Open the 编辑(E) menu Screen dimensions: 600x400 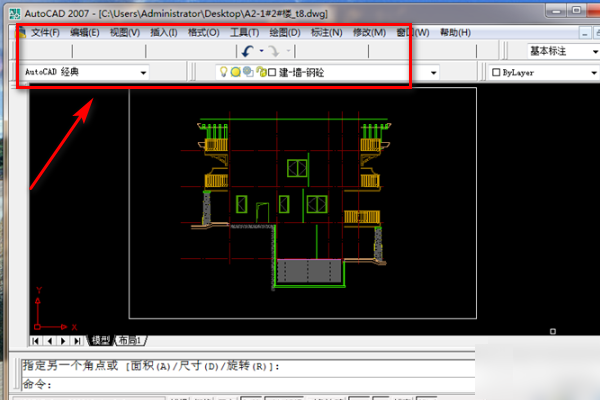pyautogui.click(x=85, y=33)
